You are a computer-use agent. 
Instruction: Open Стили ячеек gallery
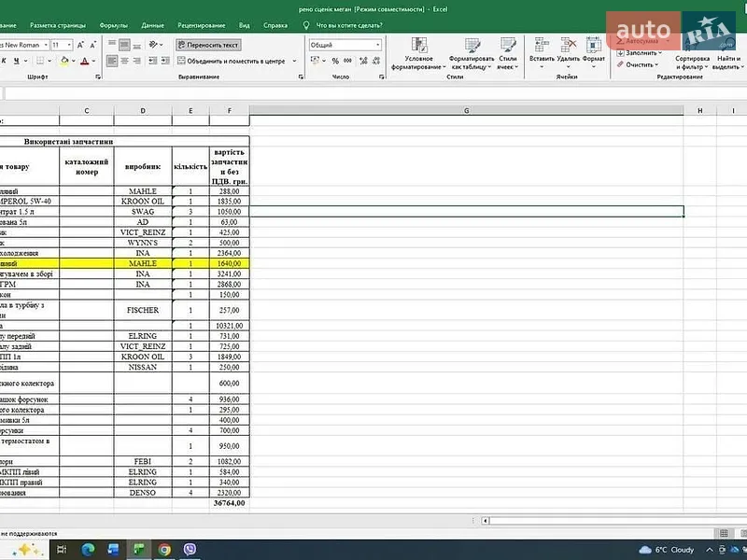coord(507,53)
